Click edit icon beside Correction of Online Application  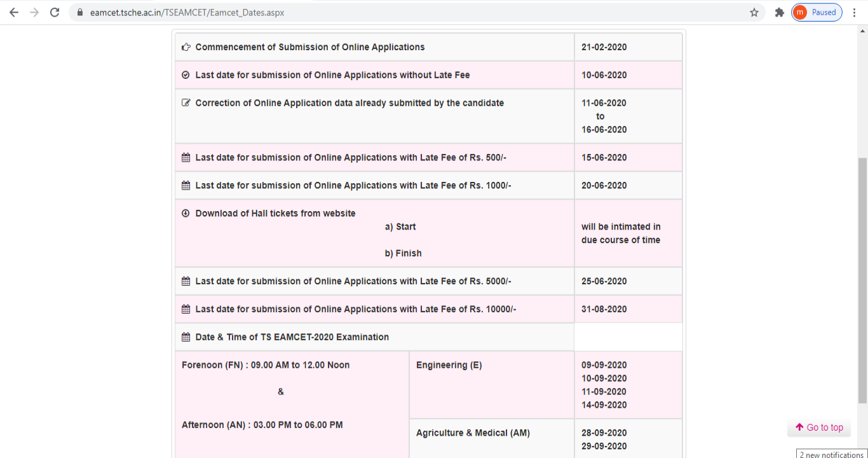point(186,103)
